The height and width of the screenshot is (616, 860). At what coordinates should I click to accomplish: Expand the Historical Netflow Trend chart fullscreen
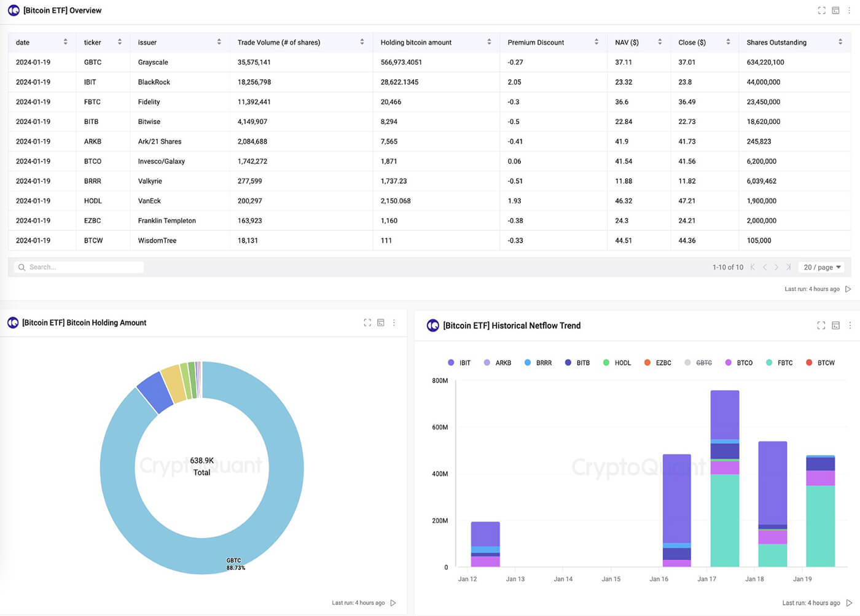tap(821, 326)
